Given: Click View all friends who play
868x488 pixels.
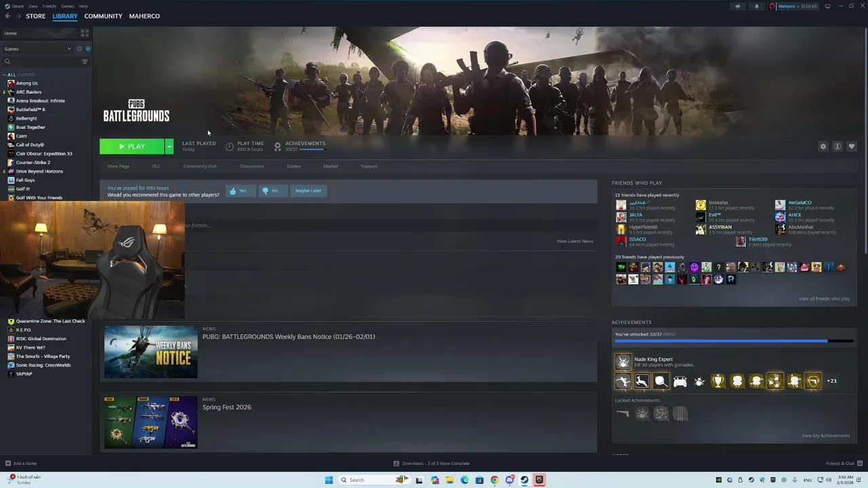Looking at the screenshot, I should 824,299.
